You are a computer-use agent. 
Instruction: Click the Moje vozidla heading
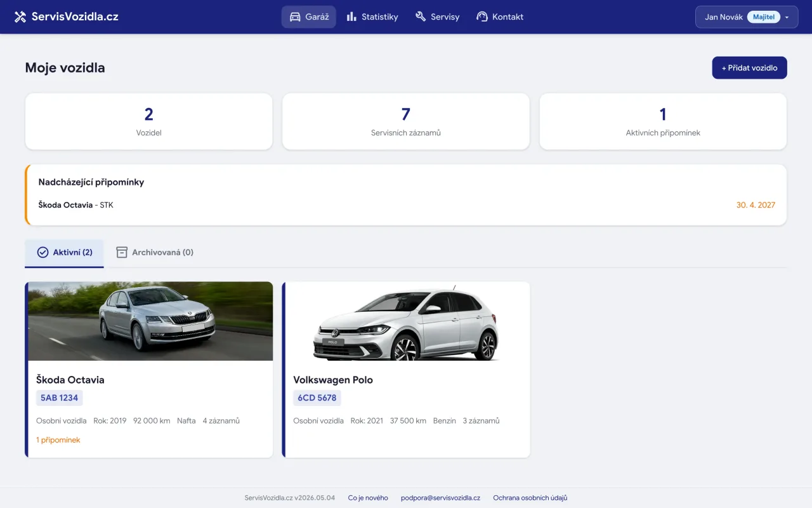[x=65, y=68]
